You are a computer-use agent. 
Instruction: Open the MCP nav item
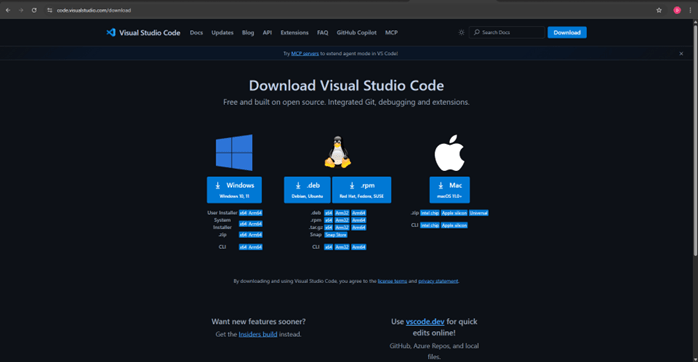point(391,33)
